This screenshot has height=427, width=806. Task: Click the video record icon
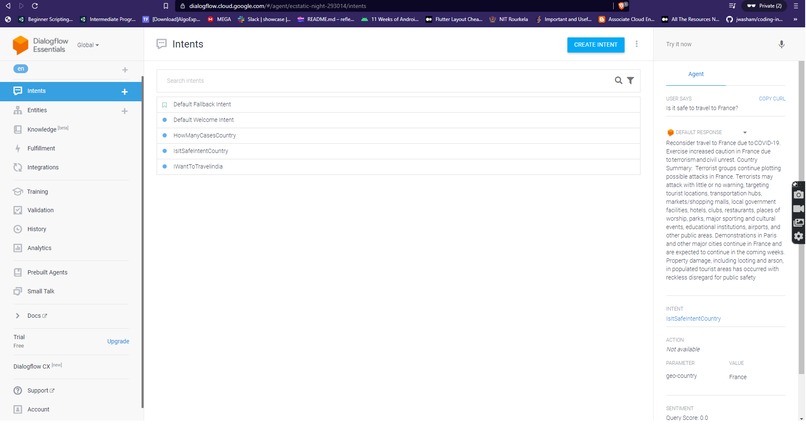point(798,209)
